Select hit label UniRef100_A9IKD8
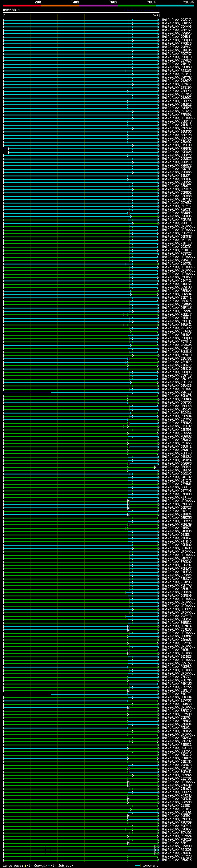Image resolution: width=197 pixels, height=868 pixels. point(177,850)
